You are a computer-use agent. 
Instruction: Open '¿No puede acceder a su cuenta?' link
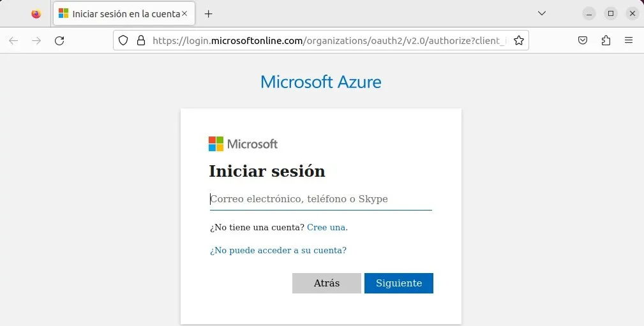pyautogui.click(x=278, y=250)
